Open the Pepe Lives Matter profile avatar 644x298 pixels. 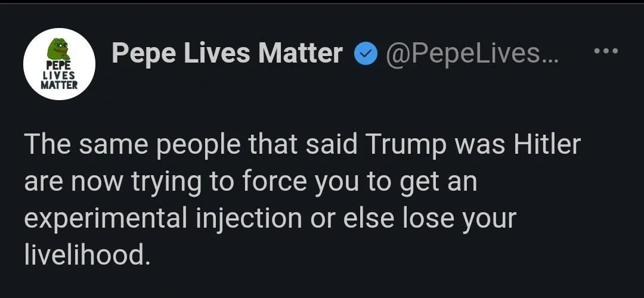pos(60,64)
